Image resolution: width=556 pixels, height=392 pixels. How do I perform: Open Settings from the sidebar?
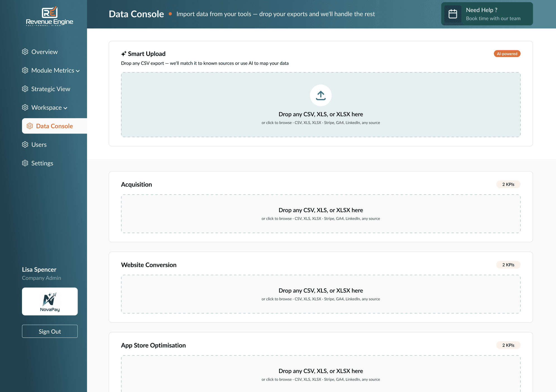[42, 163]
